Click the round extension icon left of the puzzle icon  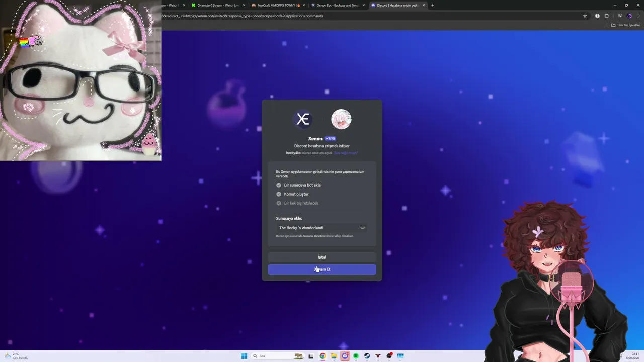point(597,16)
